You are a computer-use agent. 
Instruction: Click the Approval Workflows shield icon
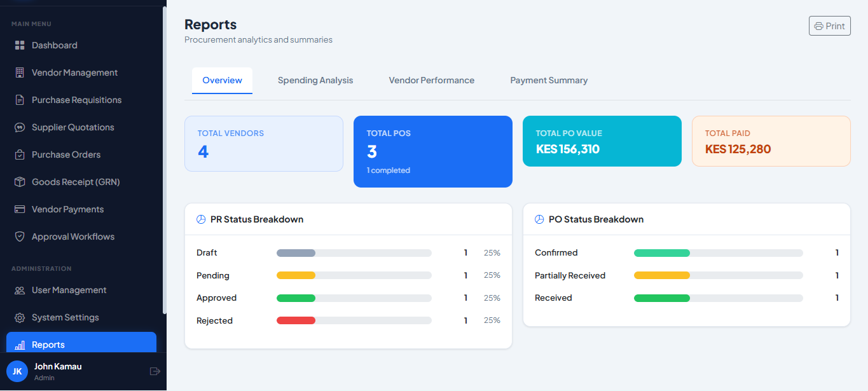coord(19,237)
